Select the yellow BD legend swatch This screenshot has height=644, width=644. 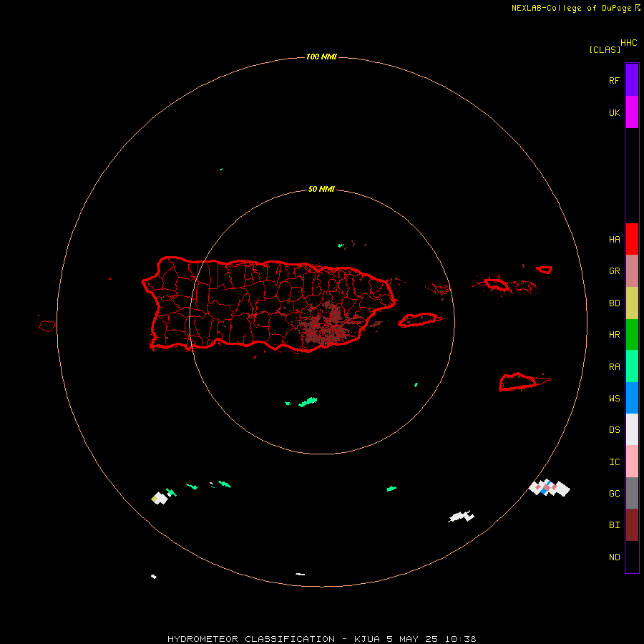tap(632, 303)
